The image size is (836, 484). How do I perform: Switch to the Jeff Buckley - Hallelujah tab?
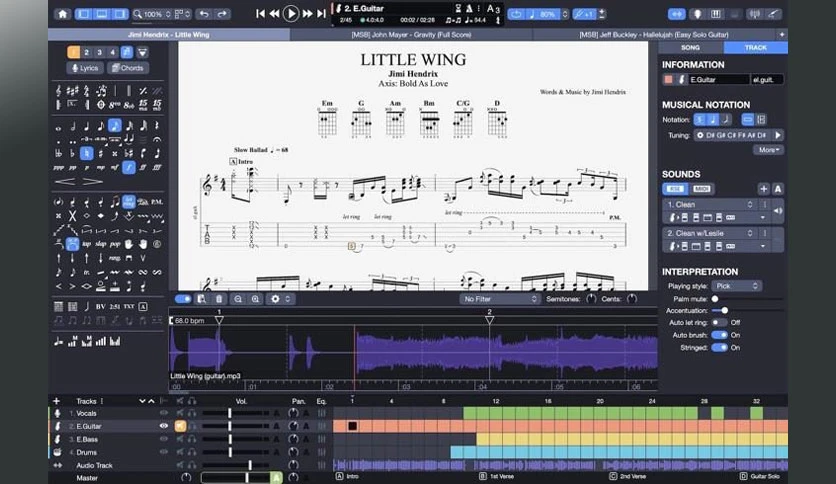point(654,35)
